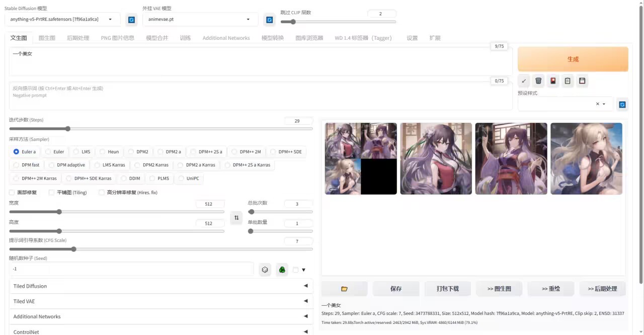Open the PNG 图片信息 tab
The width and height of the screenshot is (644, 335).
click(117, 38)
